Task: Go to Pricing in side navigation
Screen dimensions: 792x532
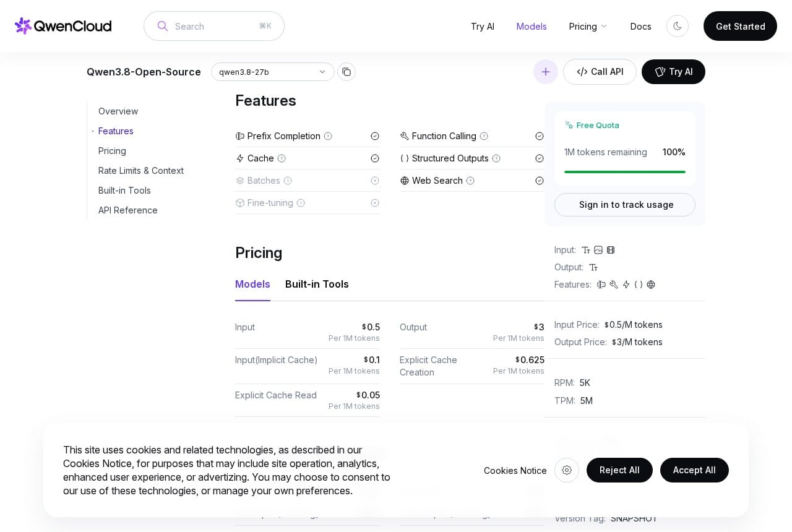Action: tap(112, 151)
